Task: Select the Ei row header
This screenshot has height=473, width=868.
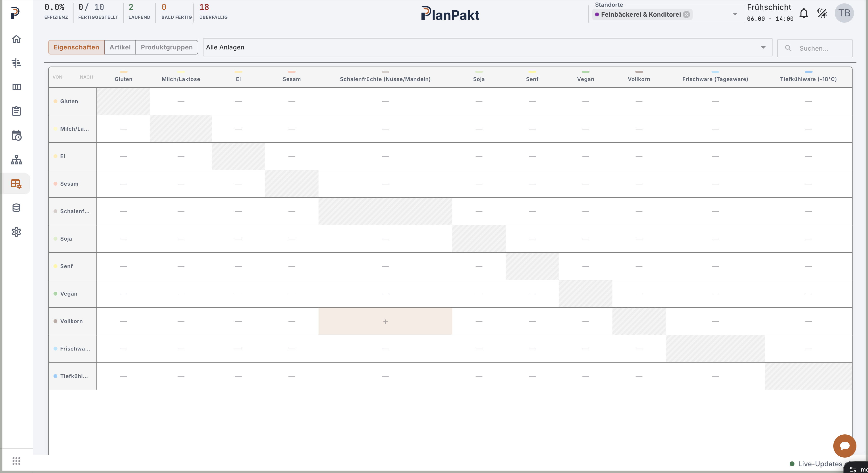Action: click(x=72, y=156)
